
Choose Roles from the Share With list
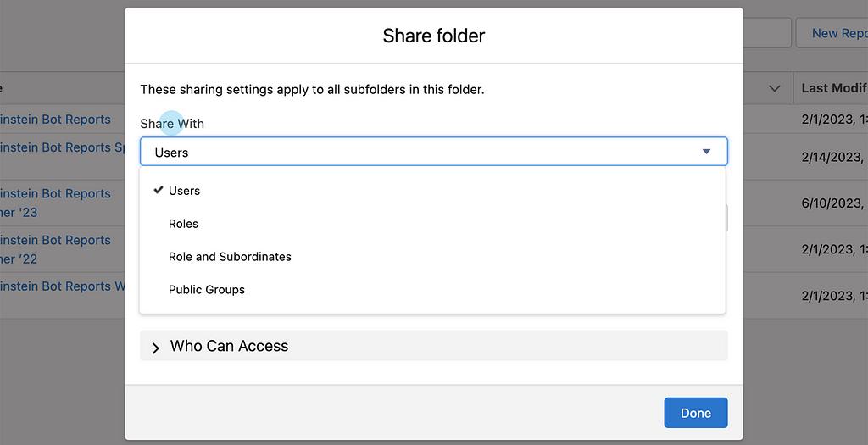tap(183, 224)
